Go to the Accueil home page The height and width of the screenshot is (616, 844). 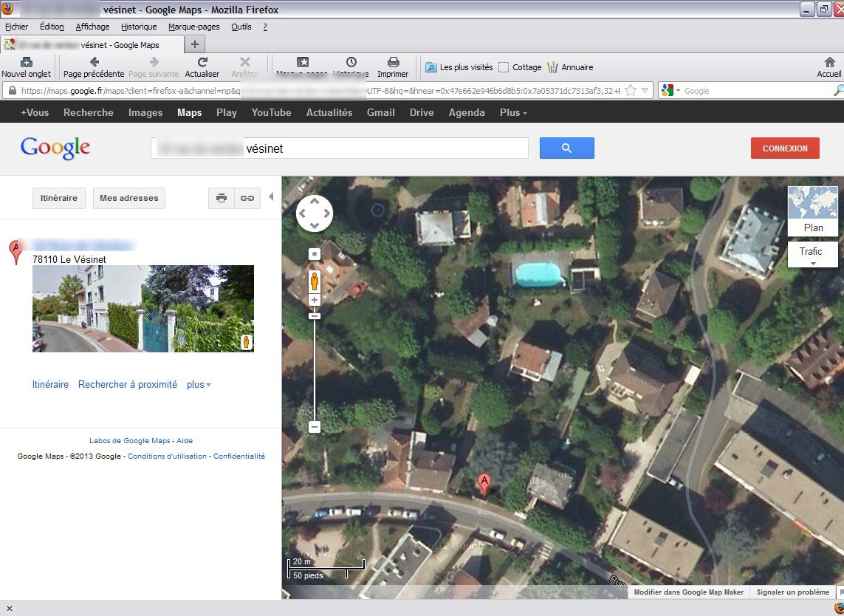tap(829, 67)
